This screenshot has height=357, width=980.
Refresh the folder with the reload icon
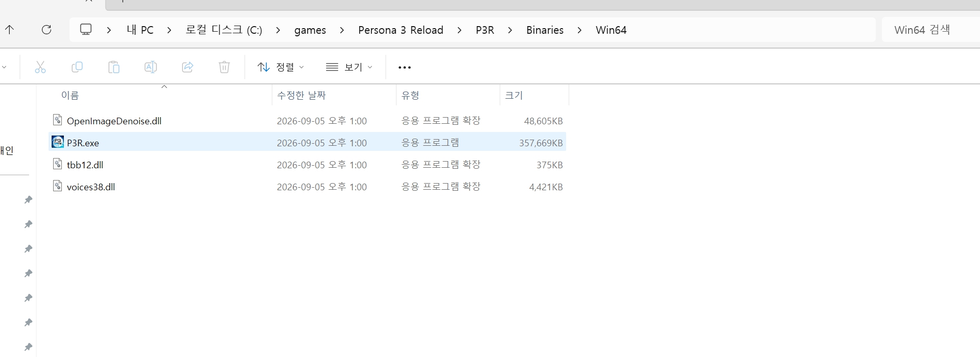(46, 30)
